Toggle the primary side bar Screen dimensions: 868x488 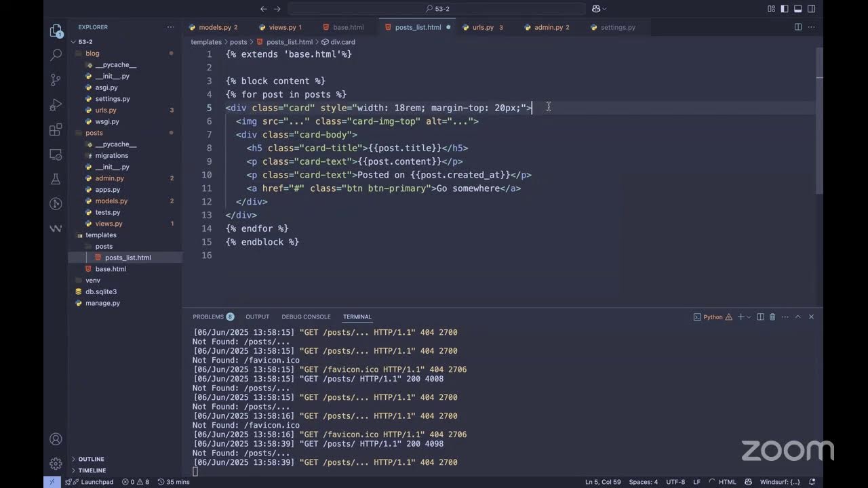click(x=785, y=9)
